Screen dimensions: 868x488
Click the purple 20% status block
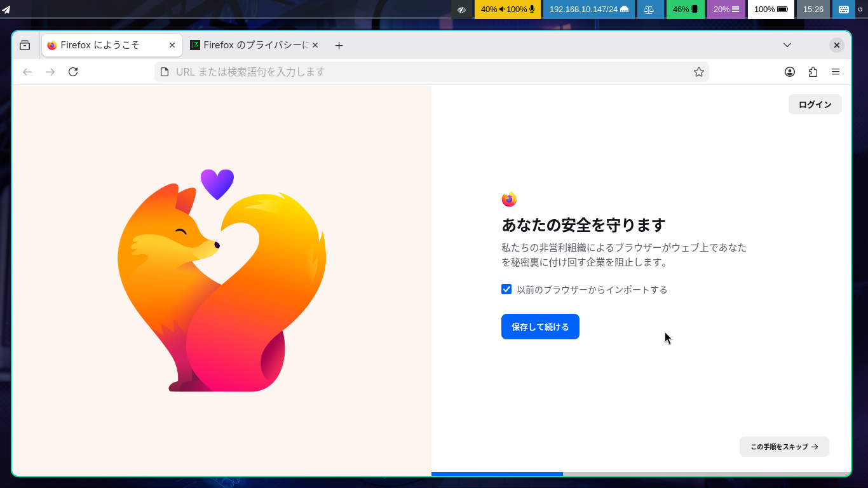pos(726,10)
